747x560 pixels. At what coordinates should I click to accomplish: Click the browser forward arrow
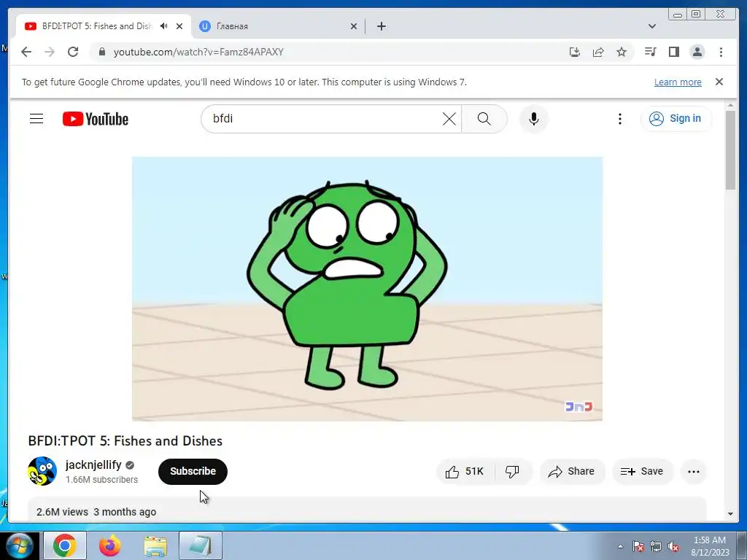tap(50, 52)
